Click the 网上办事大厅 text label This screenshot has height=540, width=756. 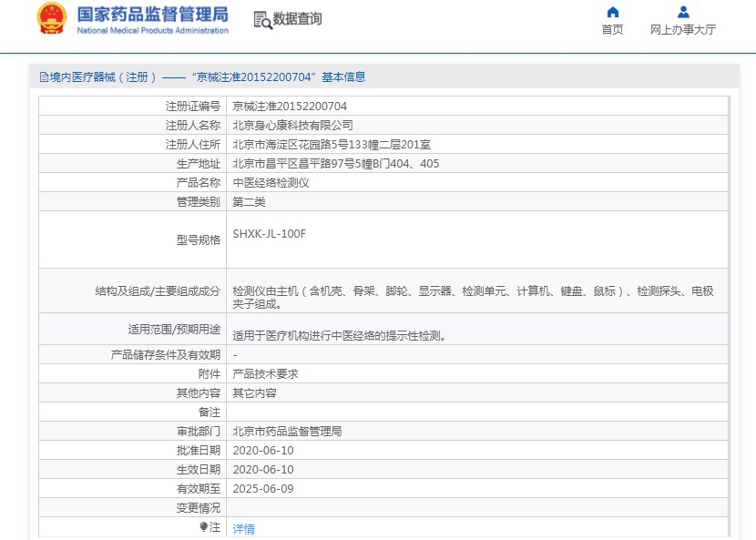683,29
